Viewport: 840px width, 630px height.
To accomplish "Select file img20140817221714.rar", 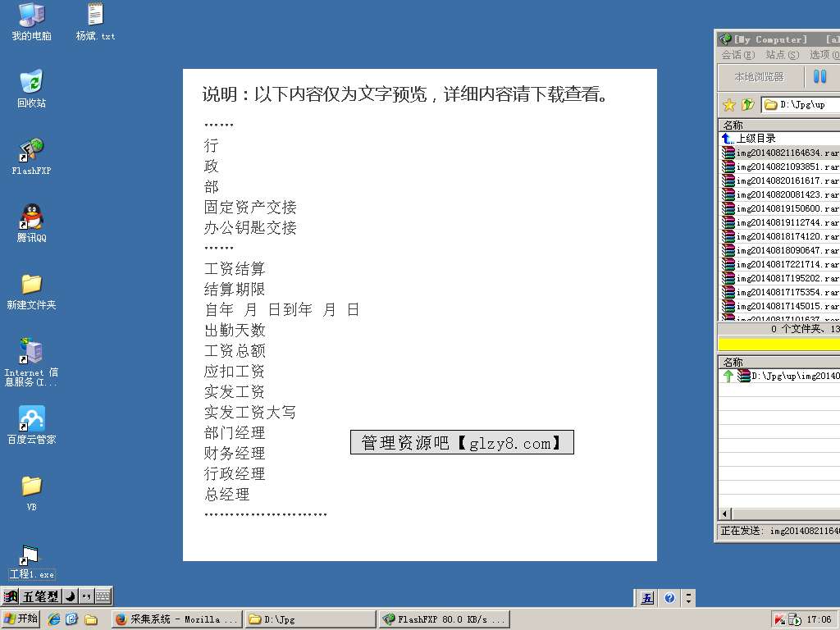I will [779, 264].
